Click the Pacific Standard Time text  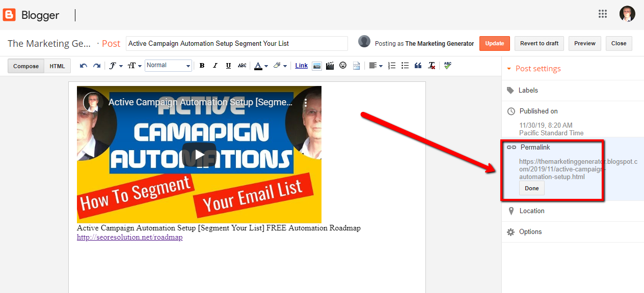(x=551, y=133)
